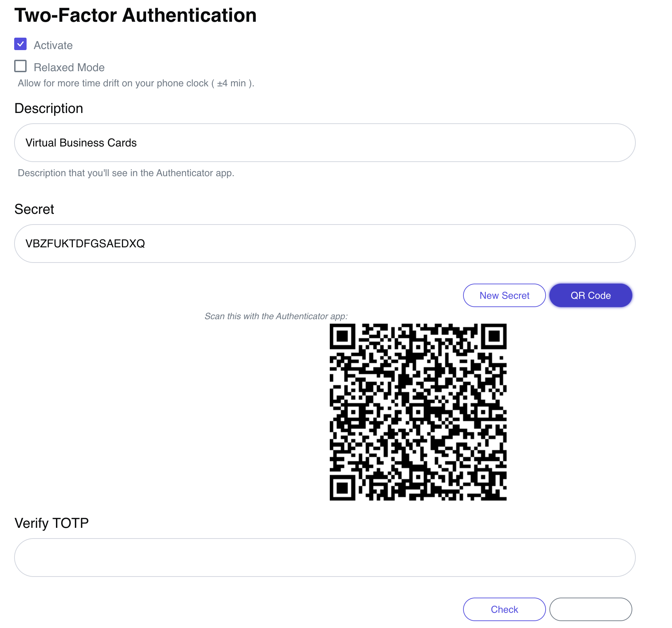Click into the Secret text field
This screenshot has width=672, height=628.
pyautogui.click(x=325, y=244)
